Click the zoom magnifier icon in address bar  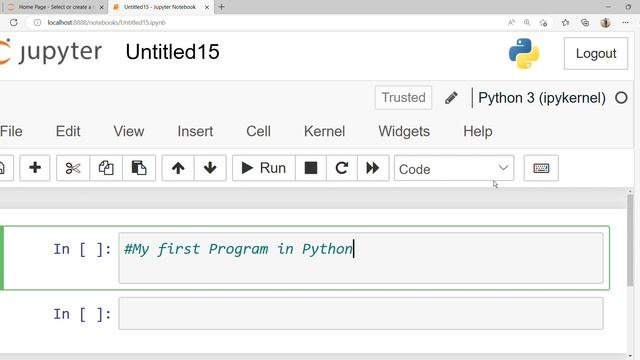click(x=527, y=22)
